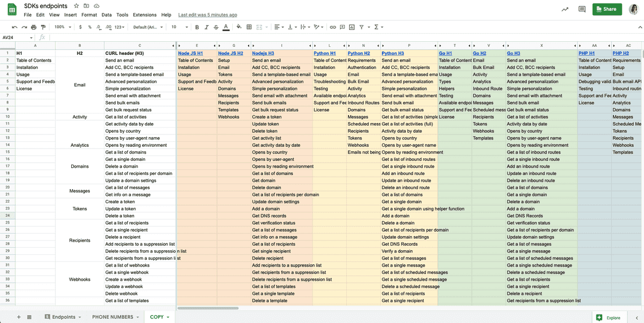Screen dimensions: 644x323
Task: Open the zoom level dropdown
Action: 63,27
